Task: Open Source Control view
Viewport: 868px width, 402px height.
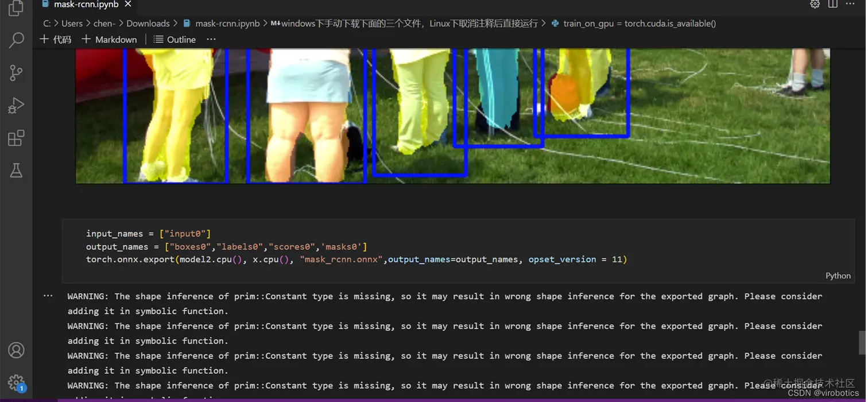Action: [16, 73]
